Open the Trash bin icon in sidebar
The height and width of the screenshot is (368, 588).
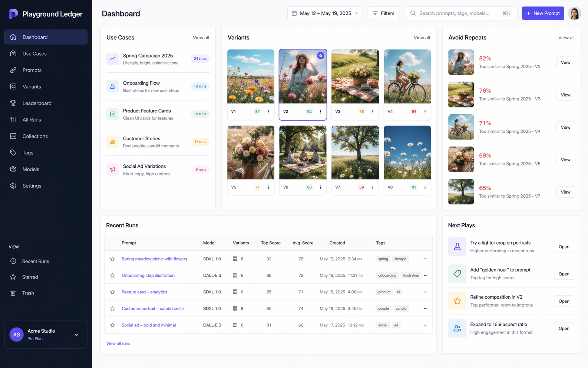(x=13, y=293)
